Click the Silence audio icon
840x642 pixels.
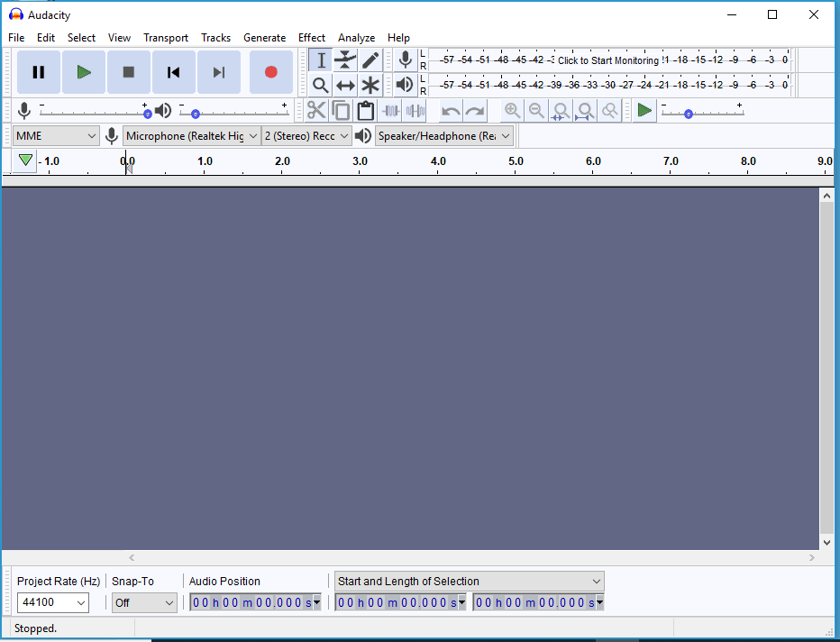click(415, 111)
